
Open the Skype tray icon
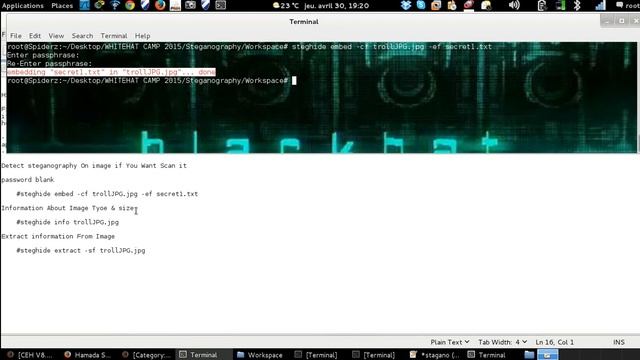tap(421, 5)
